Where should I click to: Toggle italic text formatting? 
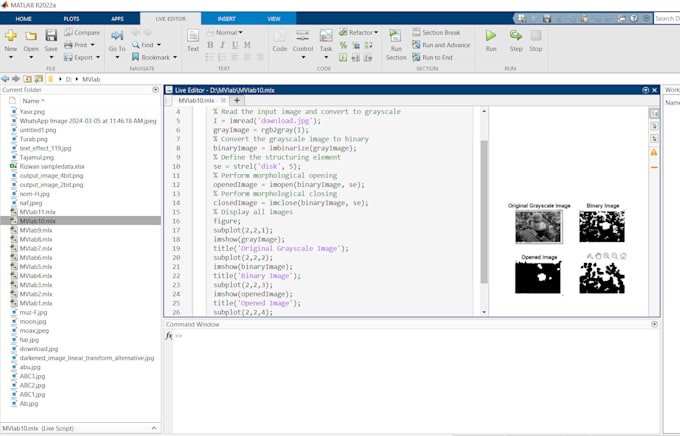tap(222, 45)
